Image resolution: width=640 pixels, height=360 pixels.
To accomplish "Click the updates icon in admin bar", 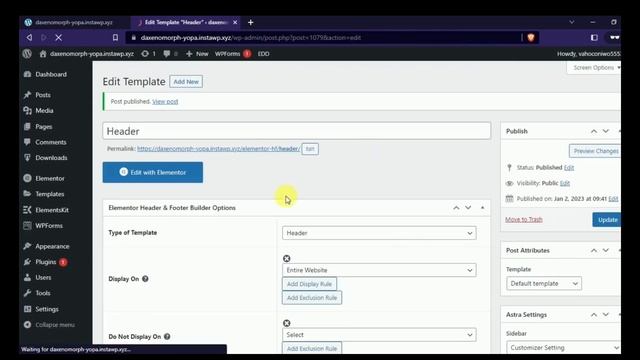I will (145, 53).
